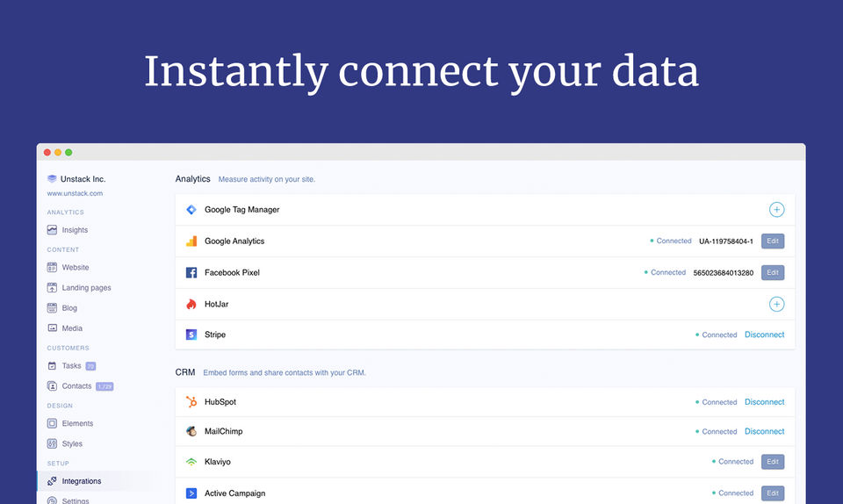Disconnect the Stripe integration
This screenshot has height=504, width=843.
pyautogui.click(x=765, y=335)
